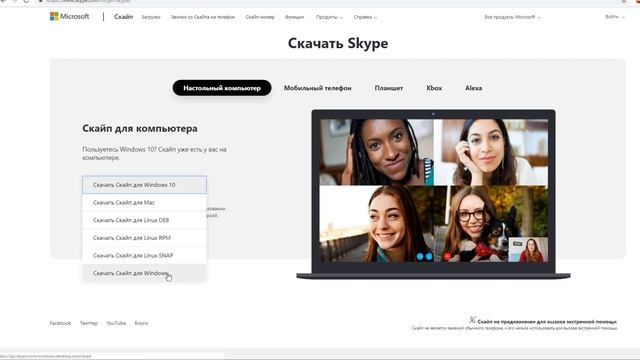Viewport: 640px width, 360px height.
Task: Click the Скайп для компьютера heading
Action: click(140, 128)
